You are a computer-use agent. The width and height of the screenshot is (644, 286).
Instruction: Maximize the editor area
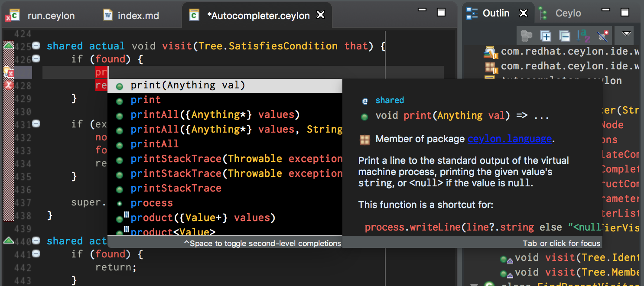click(x=441, y=12)
